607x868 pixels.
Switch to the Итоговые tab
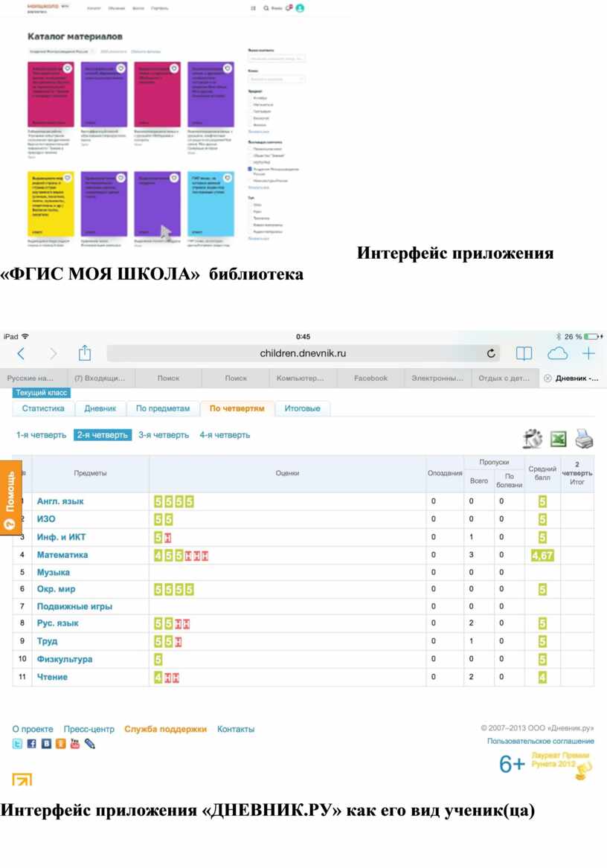(x=302, y=408)
